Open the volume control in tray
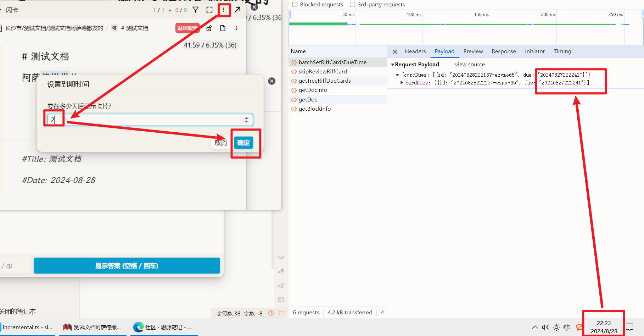The image size is (644, 336). click(545, 327)
